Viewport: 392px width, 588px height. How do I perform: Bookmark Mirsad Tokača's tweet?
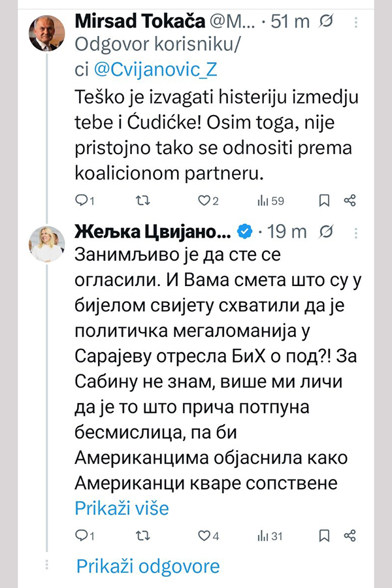coord(323,201)
